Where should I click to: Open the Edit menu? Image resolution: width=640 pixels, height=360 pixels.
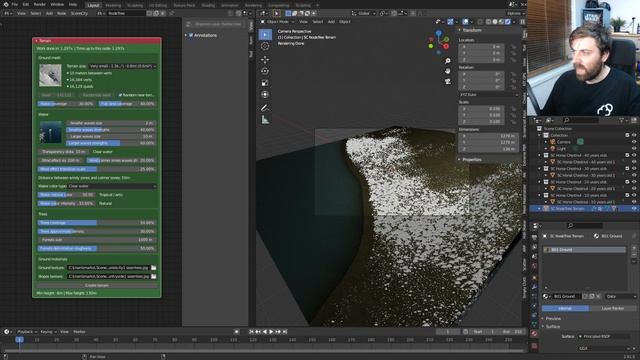tap(26, 4)
